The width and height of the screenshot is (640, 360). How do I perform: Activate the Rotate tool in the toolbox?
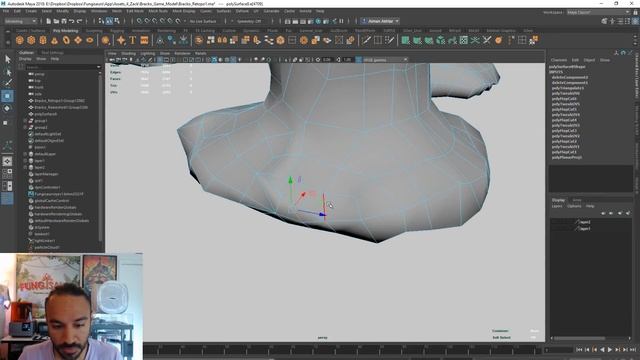click(7, 109)
